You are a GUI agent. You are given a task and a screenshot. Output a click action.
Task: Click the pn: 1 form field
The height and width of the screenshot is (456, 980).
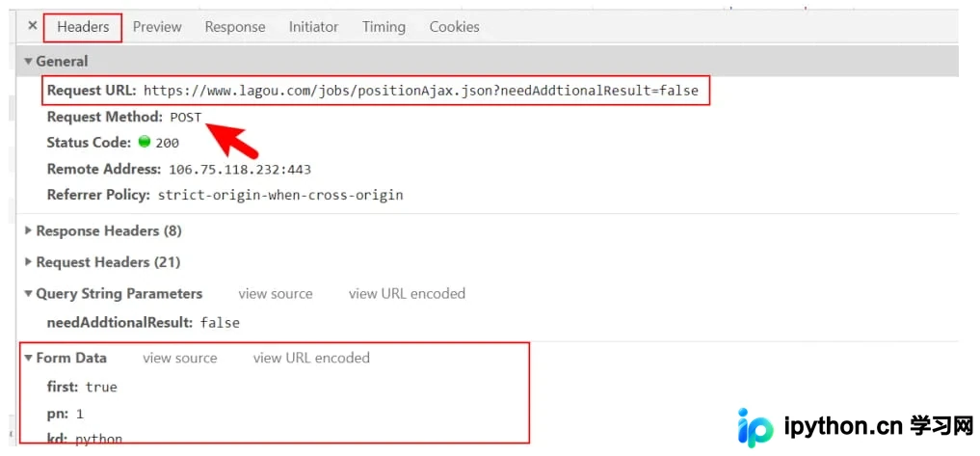65,415
